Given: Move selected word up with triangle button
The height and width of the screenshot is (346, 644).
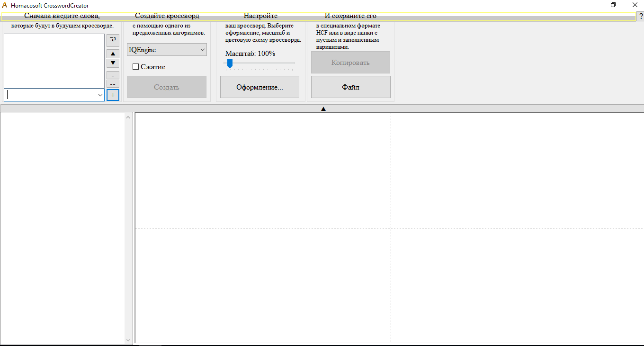Looking at the screenshot, I should [x=113, y=54].
